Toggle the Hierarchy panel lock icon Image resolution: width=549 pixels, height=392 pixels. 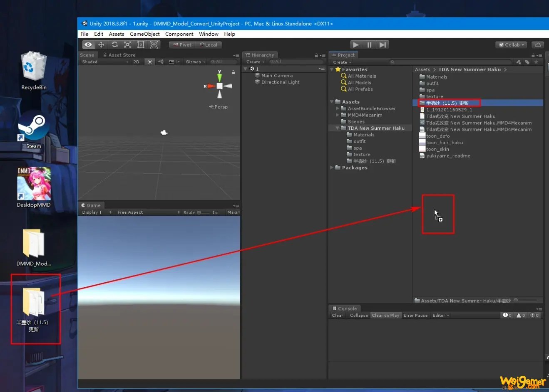click(316, 55)
